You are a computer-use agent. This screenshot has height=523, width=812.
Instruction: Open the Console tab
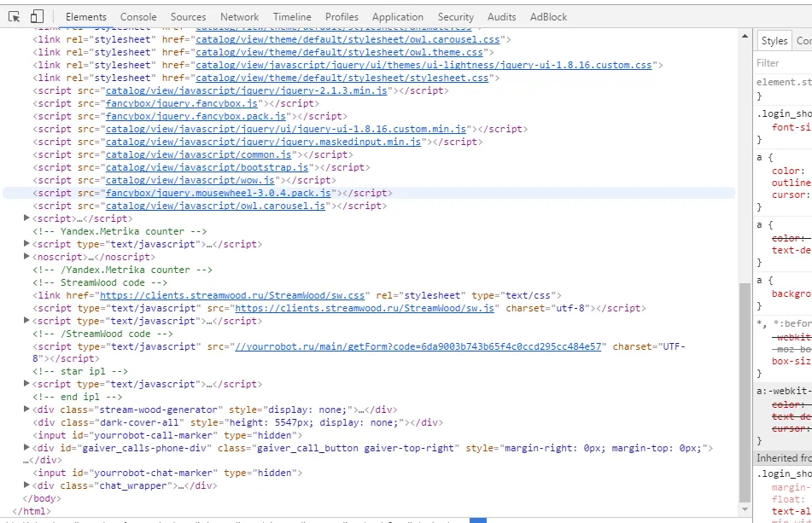(x=138, y=17)
